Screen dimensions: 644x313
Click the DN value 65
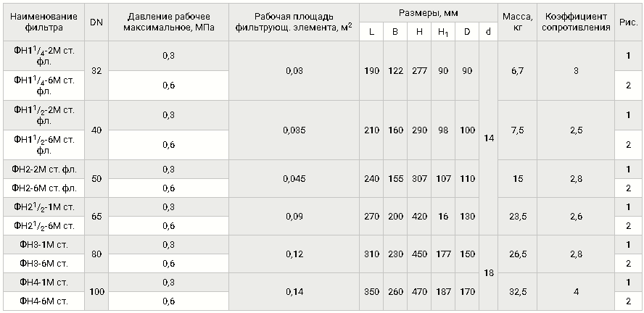click(96, 217)
